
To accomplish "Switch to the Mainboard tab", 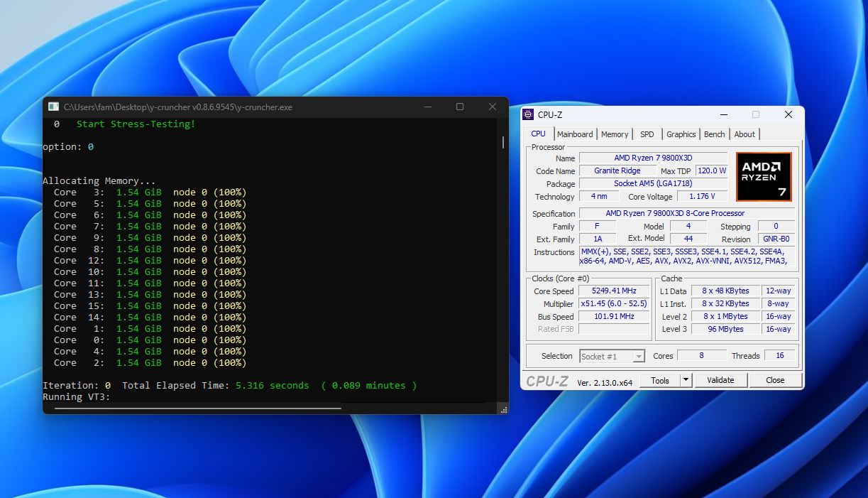I will click(575, 134).
